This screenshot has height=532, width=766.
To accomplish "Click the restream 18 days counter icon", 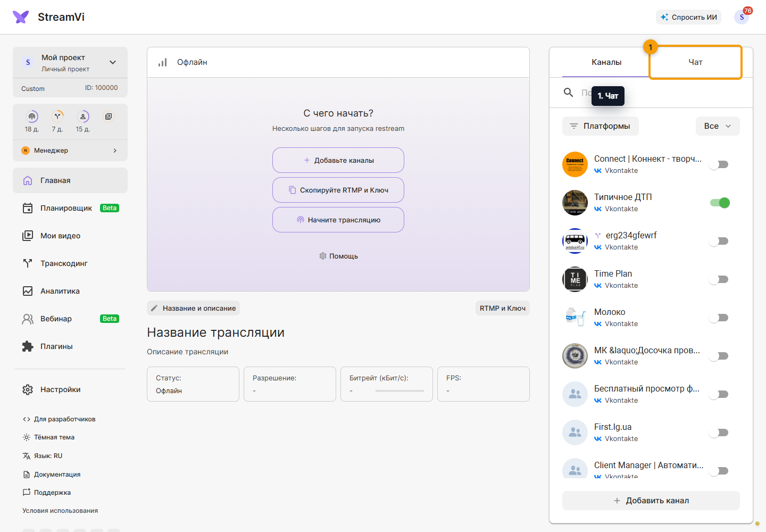I will tap(32, 117).
